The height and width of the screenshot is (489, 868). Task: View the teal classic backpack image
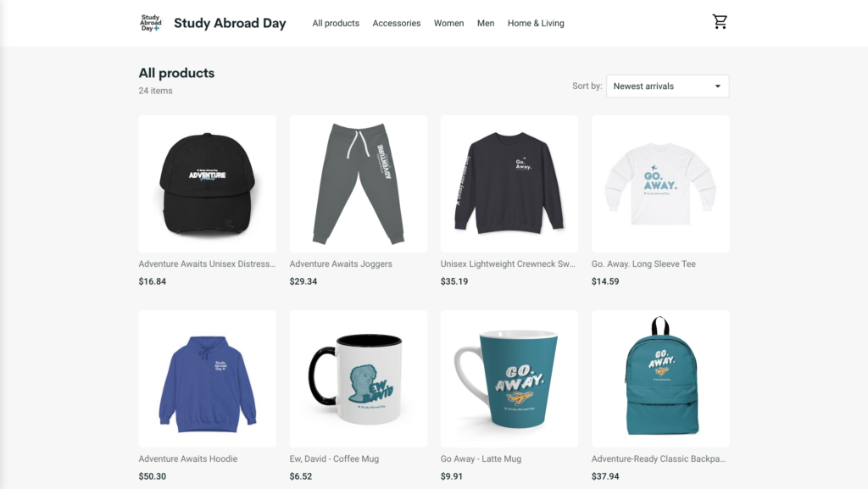point(660,379)
